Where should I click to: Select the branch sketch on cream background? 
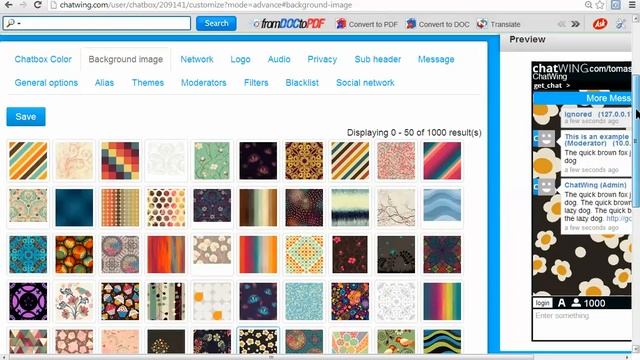coord(396,207)
